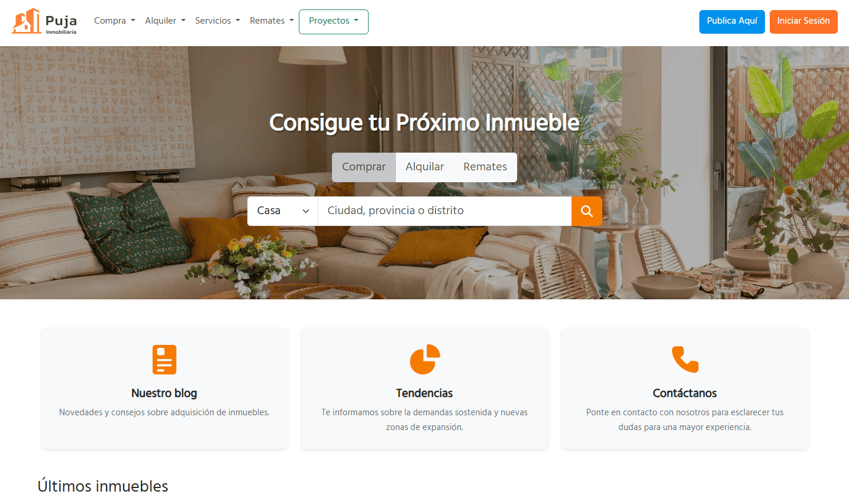Select the Comprar tab
Image resolution: width=849 pixels, height=504 pixels.
364,167
